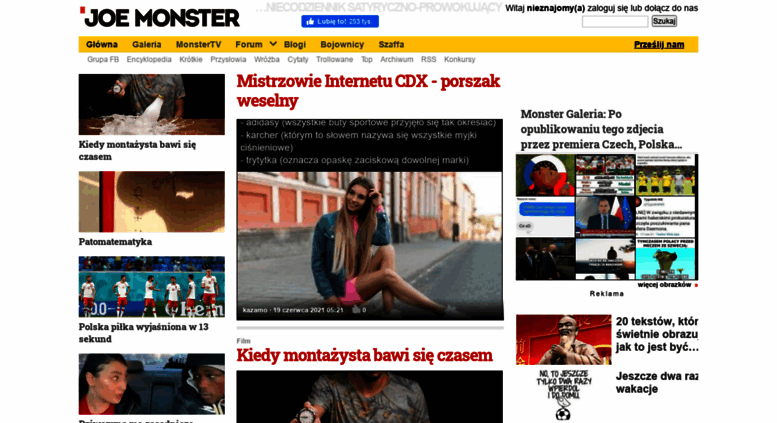
Task: Go to the Bojownicy section
Action: click(x=342, y=45)
